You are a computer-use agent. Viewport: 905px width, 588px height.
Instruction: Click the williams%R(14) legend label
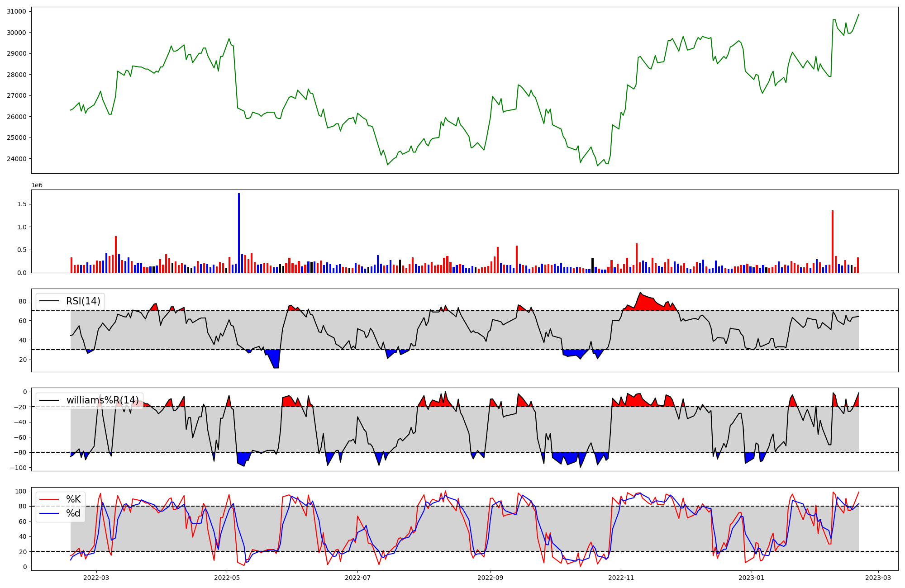[x=103, y=400]
